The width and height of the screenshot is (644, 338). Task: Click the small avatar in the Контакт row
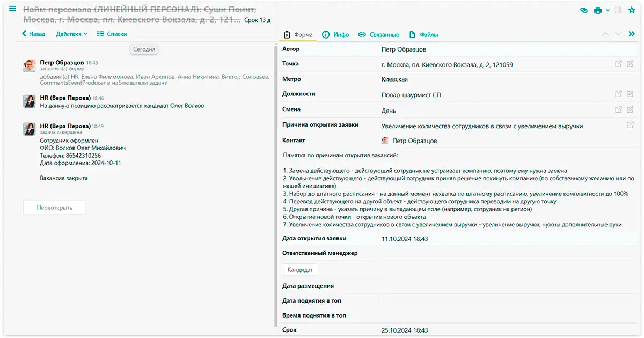(x=385, y=141)
